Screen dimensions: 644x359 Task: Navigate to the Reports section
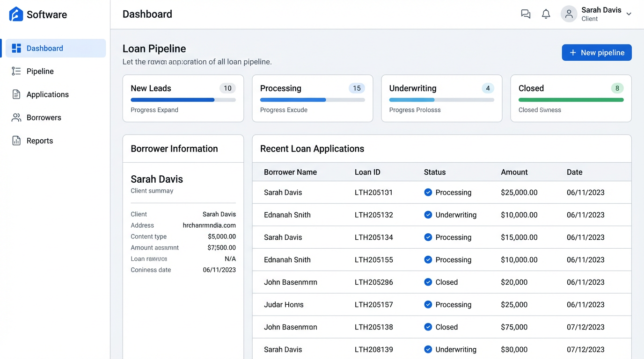39,140
